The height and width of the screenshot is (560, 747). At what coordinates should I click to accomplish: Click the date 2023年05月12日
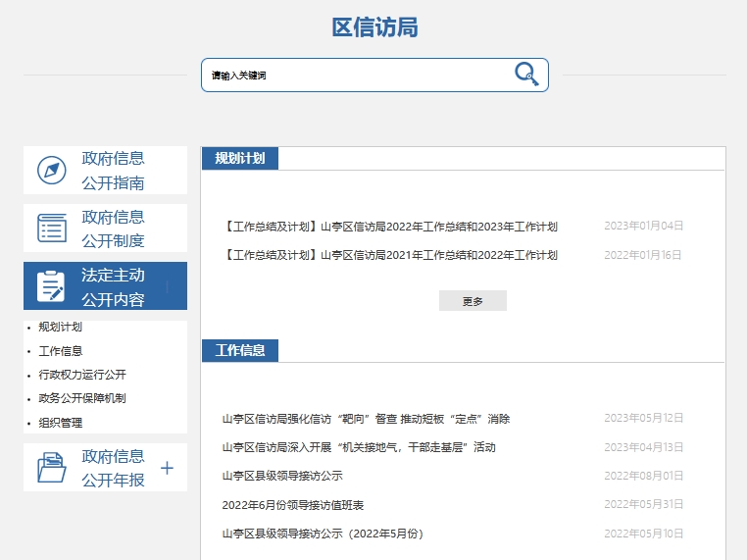point(644,418)
